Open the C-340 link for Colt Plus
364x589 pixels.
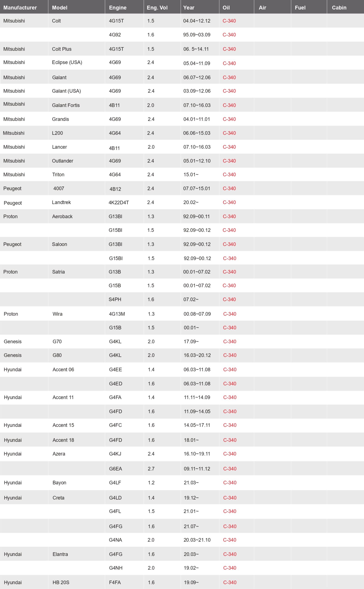click(229, 49)
